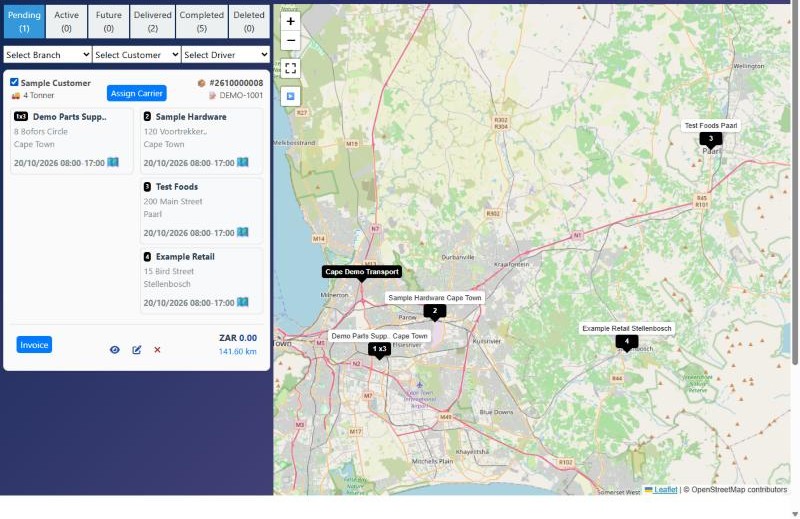Switch to the Delivered tab
The image size is (800, 519).
click(x=153, y=21)
